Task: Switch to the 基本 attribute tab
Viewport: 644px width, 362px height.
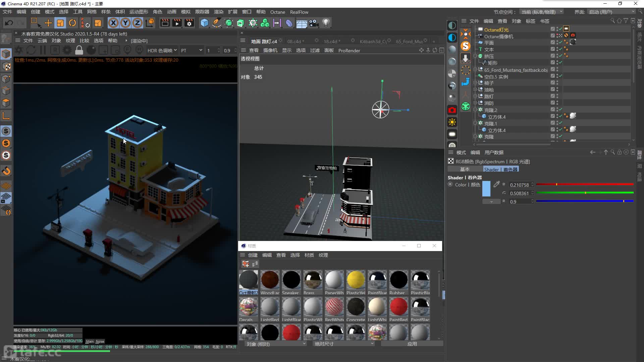Action: pyautogui.click(x=465, y=169)
